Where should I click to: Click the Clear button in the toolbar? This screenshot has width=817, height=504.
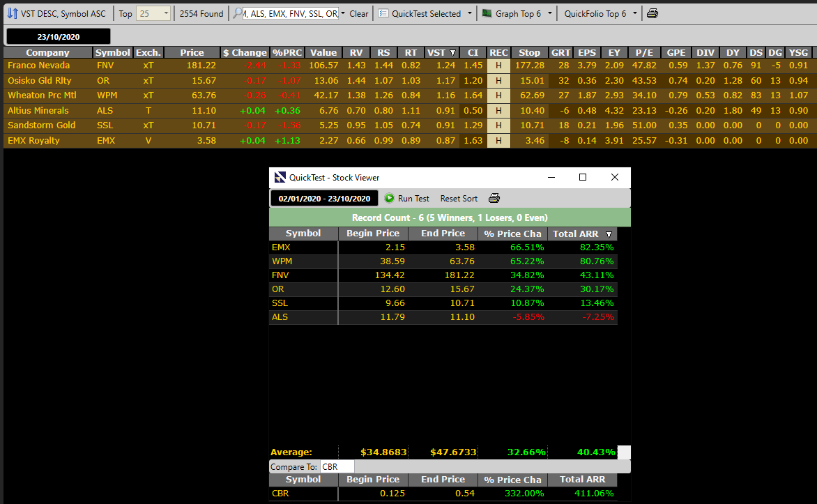(358, 13)
